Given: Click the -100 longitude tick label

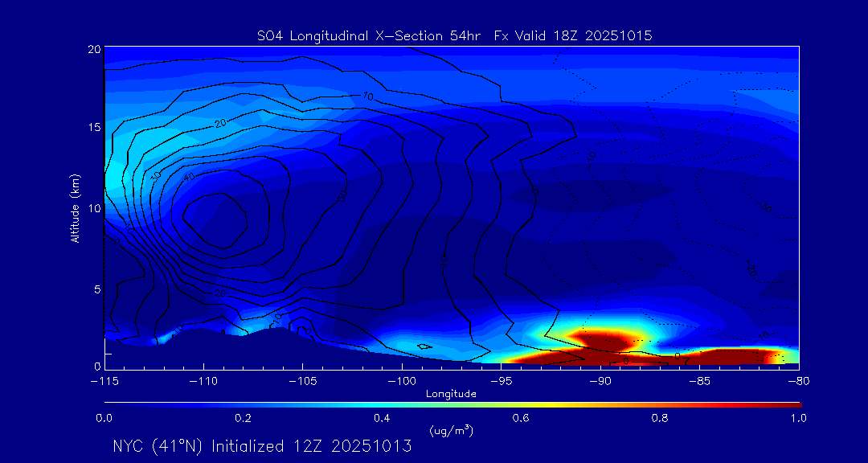Looking at the screenshot, I should tap(402, 382).
